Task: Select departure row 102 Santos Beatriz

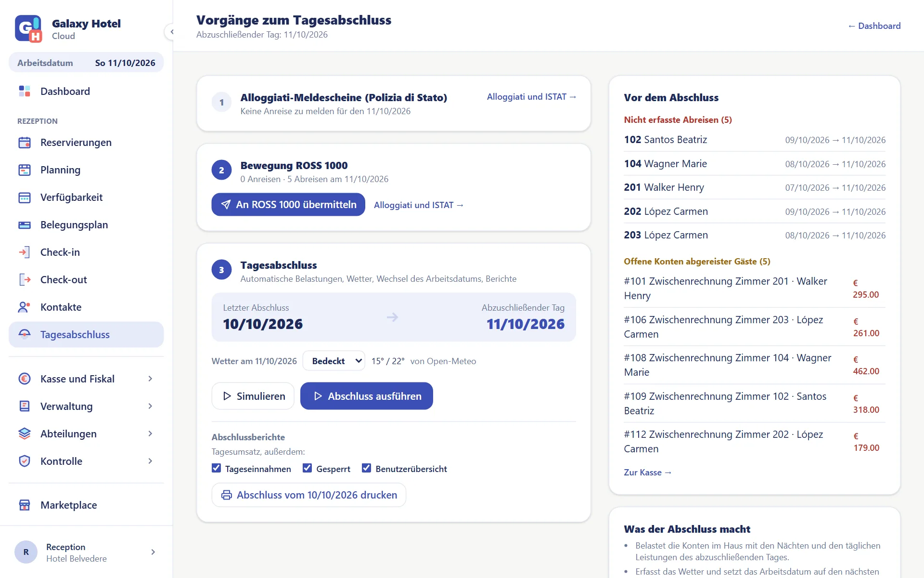Action: point(755,140)
